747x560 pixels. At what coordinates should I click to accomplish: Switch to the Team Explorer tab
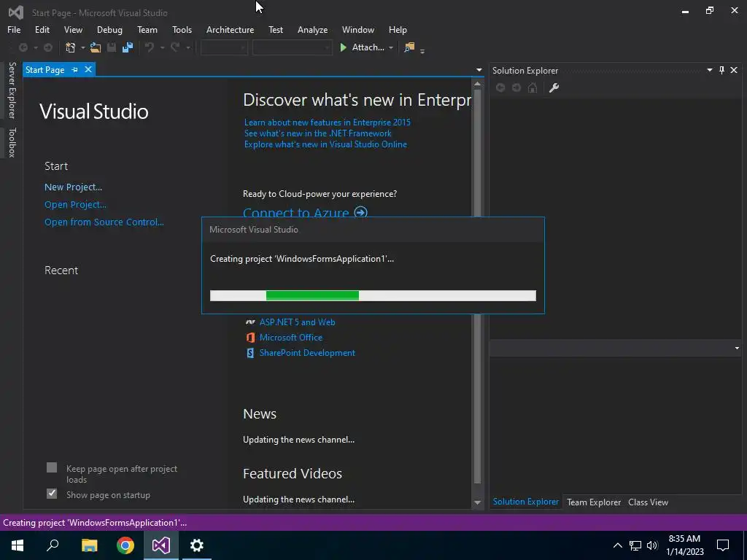tap(594, 502)
